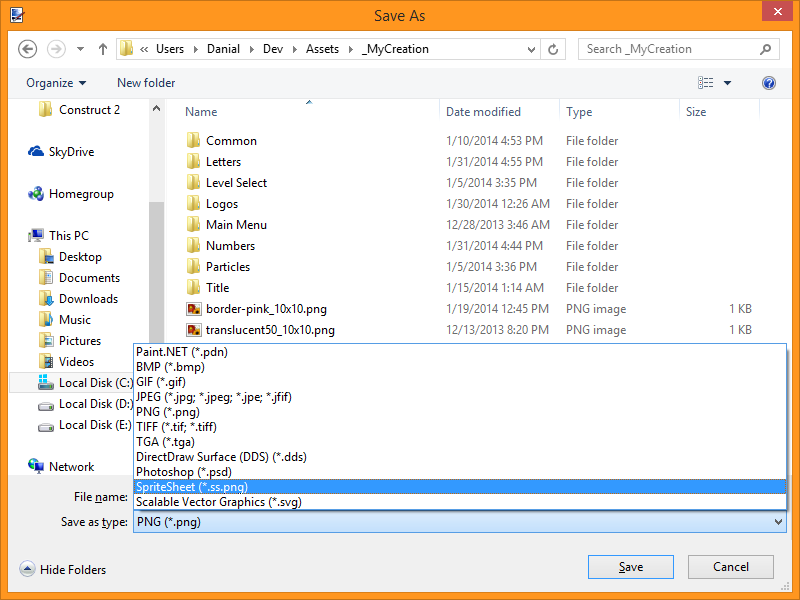
Task: Change the view layout icon
Action: pyautogui.click(x=706, y=83)
